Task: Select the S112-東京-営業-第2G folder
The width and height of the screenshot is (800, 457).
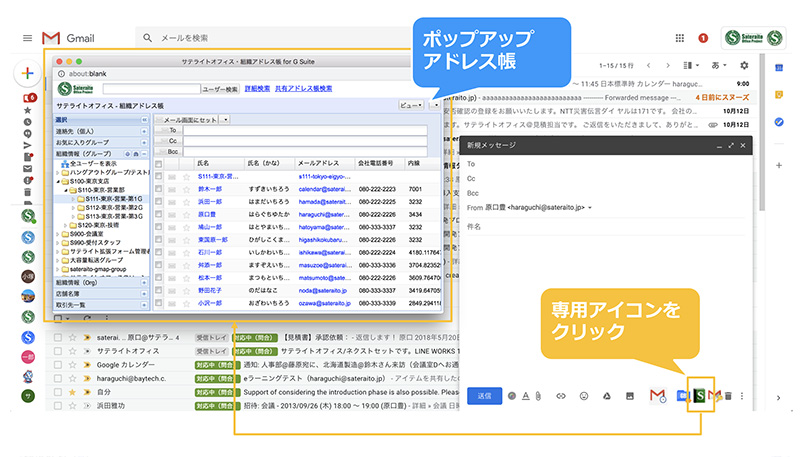Action: point(110,208)
